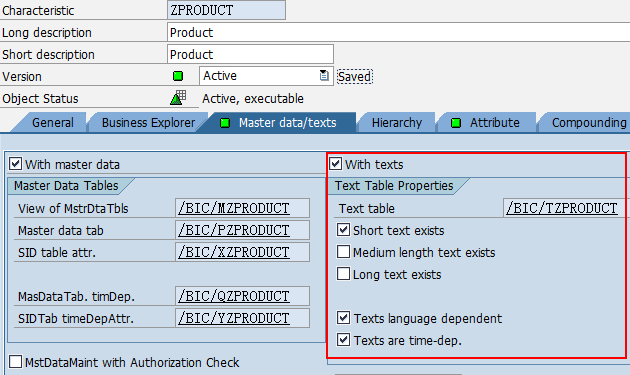
Task: Open the Business Explorer tab
Action: coord(148,123)
